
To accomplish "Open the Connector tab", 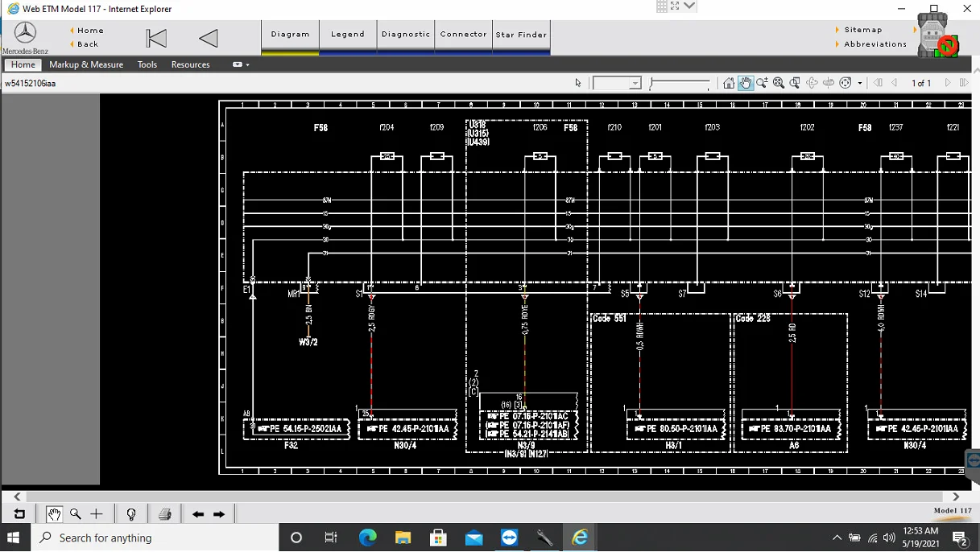I will pos(464,35).
